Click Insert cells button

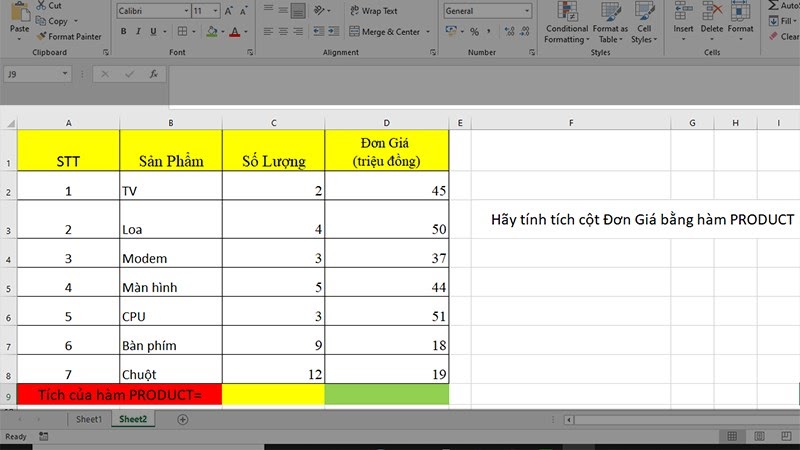coord(683,20)
